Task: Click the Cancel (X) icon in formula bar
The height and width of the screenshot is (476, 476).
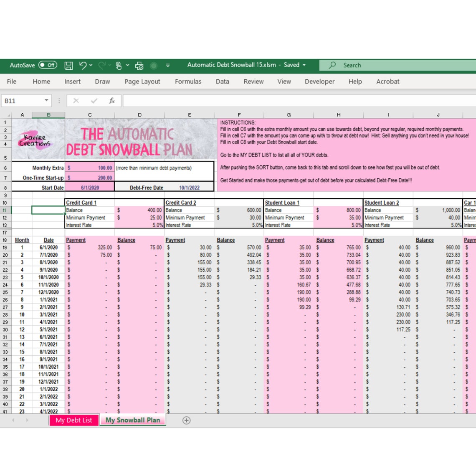Action: coord(76,100)
